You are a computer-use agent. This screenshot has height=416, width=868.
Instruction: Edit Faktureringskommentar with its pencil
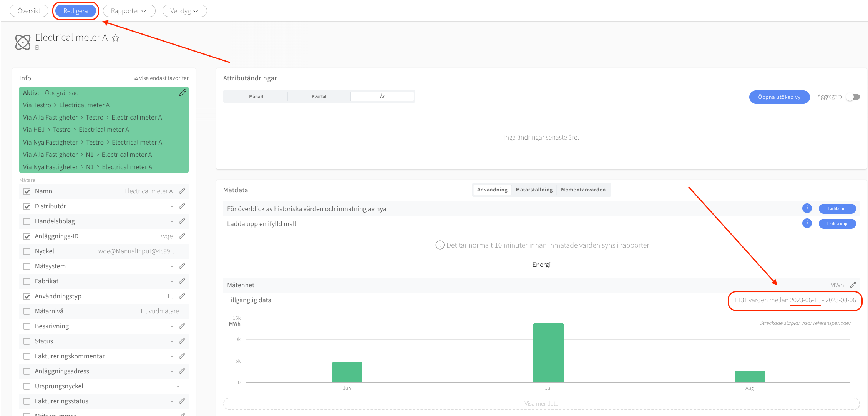[x=182, y=356]
